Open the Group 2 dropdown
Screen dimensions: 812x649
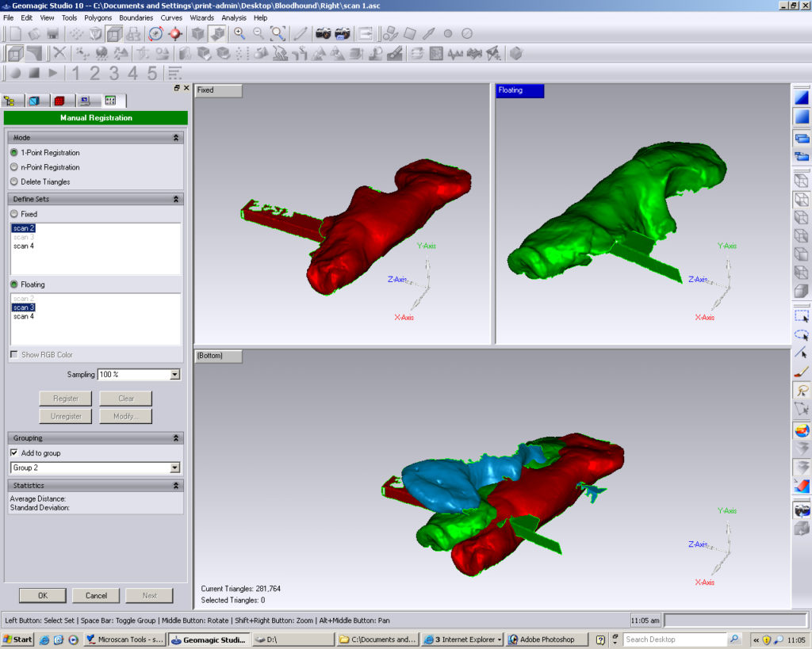click(174, 468)
